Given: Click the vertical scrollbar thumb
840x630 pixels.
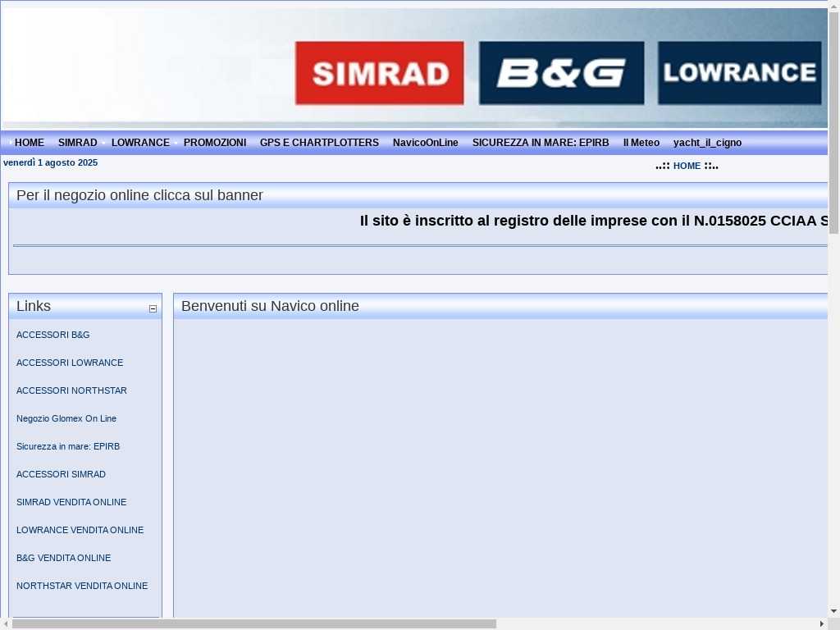Looking at the screenshot, I should tap(834, 123).
